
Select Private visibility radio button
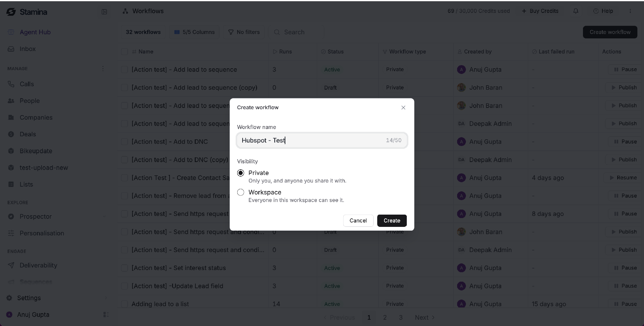(241, 173)
